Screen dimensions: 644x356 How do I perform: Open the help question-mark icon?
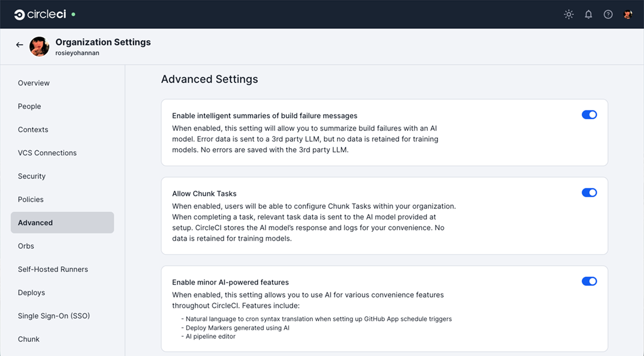pyautogui.click(x=608, y=14)
